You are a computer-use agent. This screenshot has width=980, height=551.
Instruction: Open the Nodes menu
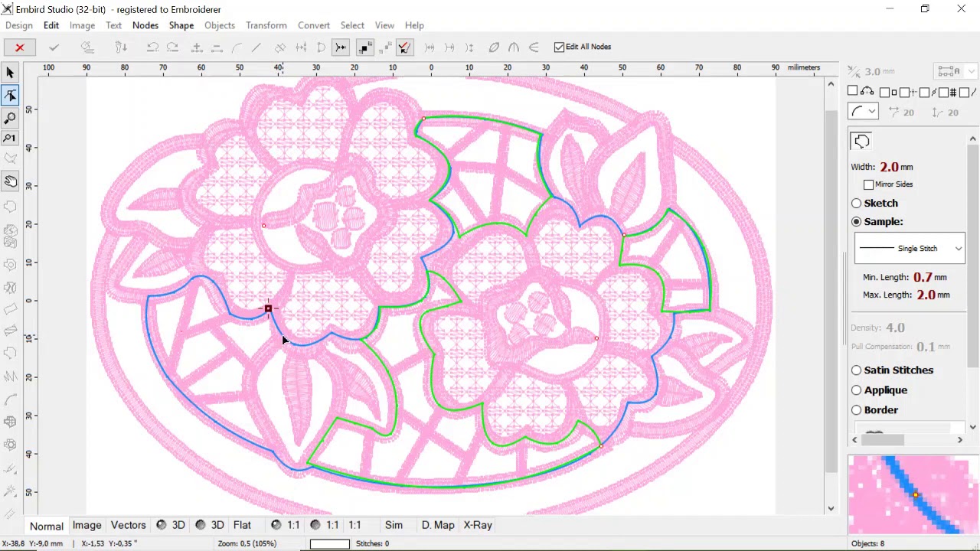(x=145, y=25)
